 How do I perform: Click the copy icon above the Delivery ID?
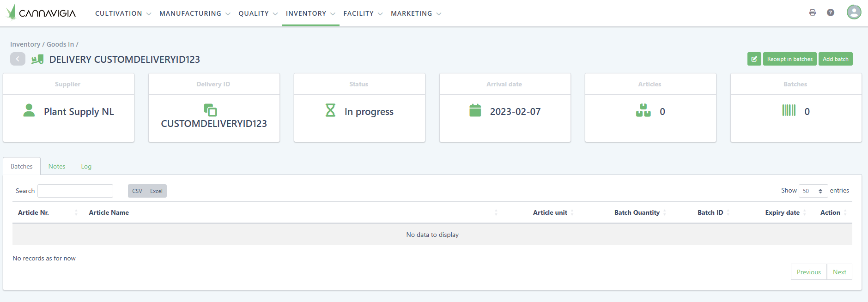(x=210, y=110)
